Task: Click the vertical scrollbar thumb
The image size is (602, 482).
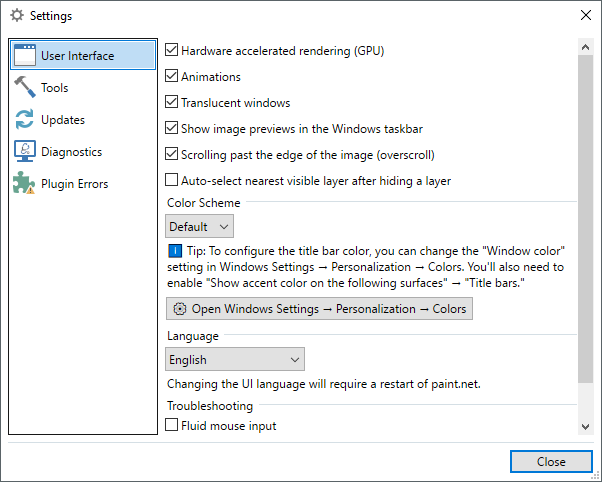Action: pos(585,219)
